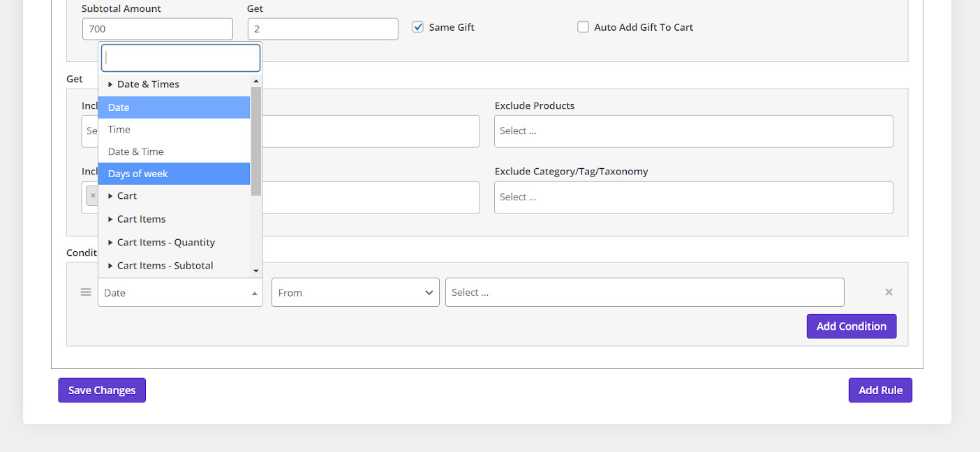The height and width of the screenshot is (452, 980).
Task: Click the drag handle icon on condition row
Action: [86, 292]
